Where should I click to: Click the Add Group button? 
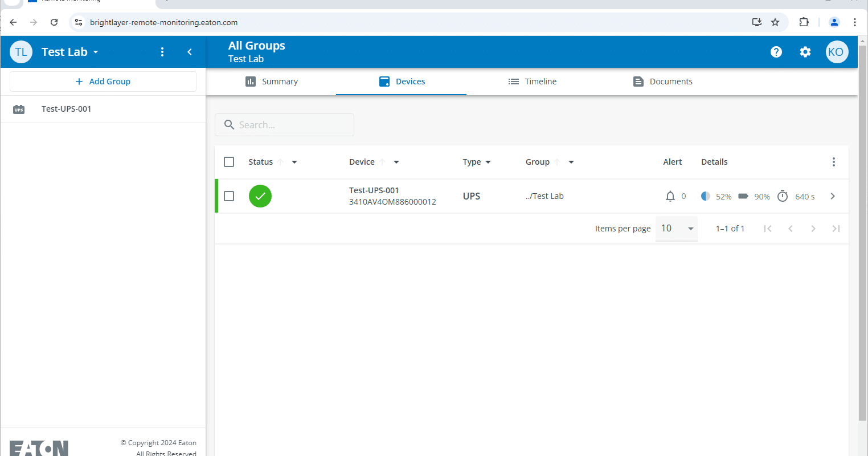pyautogui.click(x=103, y=82)
